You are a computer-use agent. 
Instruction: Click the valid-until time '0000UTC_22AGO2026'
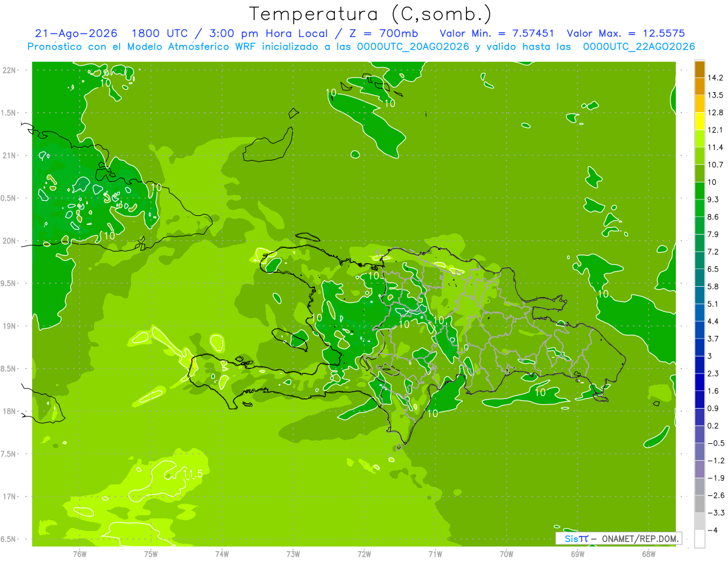(639, 47)
